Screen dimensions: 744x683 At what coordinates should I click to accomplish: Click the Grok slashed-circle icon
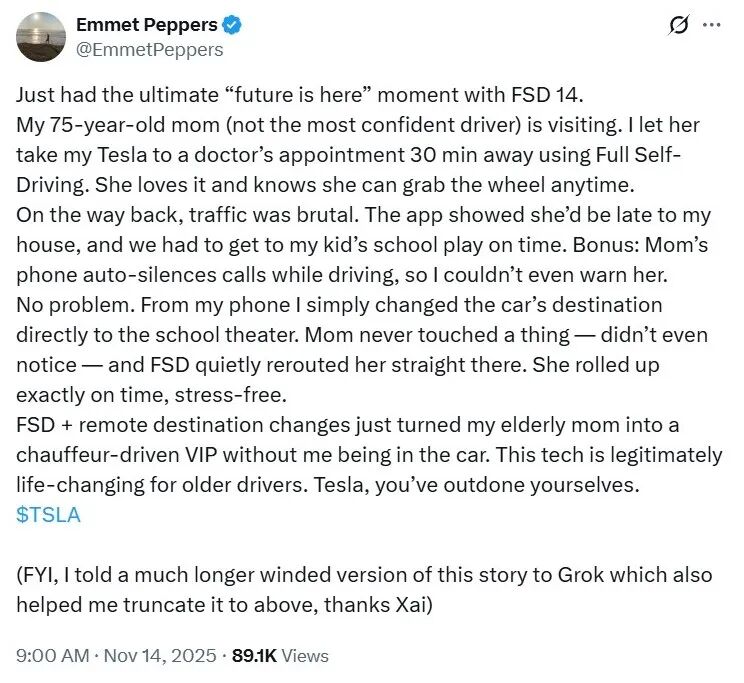coord(679,26)
